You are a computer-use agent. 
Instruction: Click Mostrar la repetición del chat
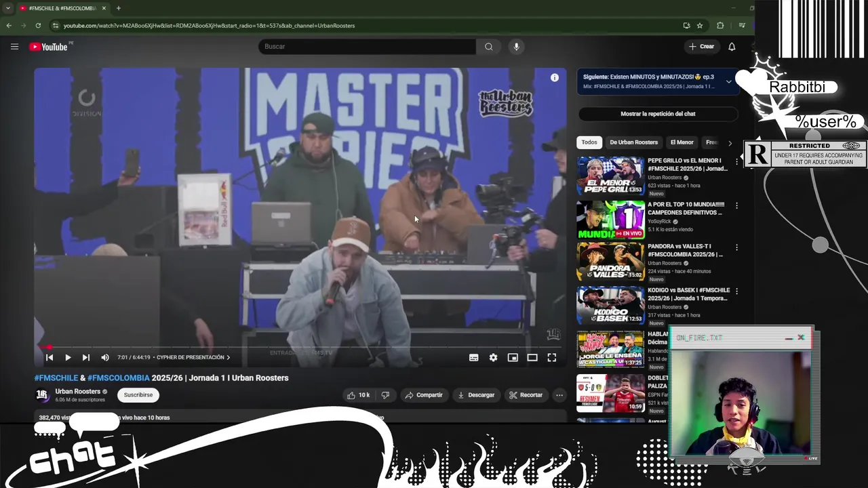[x=658, y=114]
